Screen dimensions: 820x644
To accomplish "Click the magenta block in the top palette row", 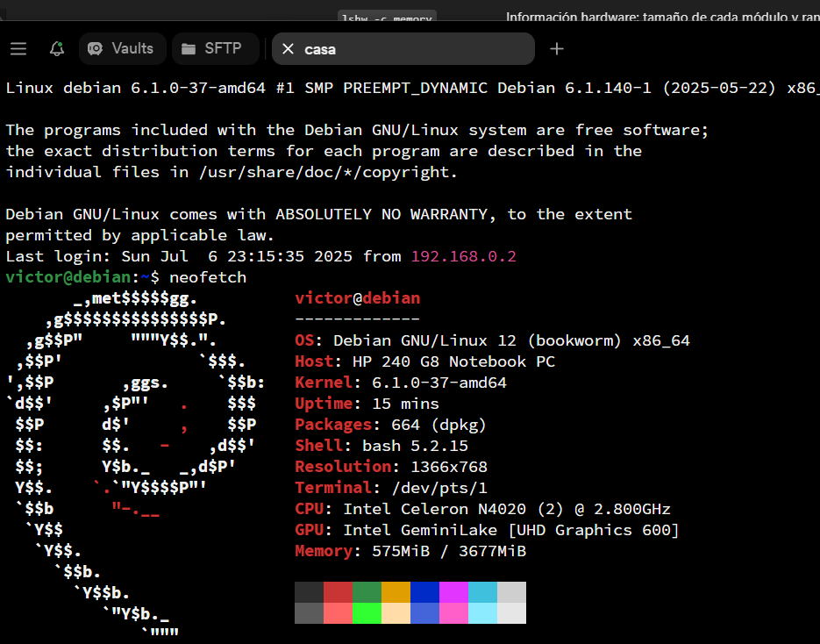I will (x=453, y=592).
